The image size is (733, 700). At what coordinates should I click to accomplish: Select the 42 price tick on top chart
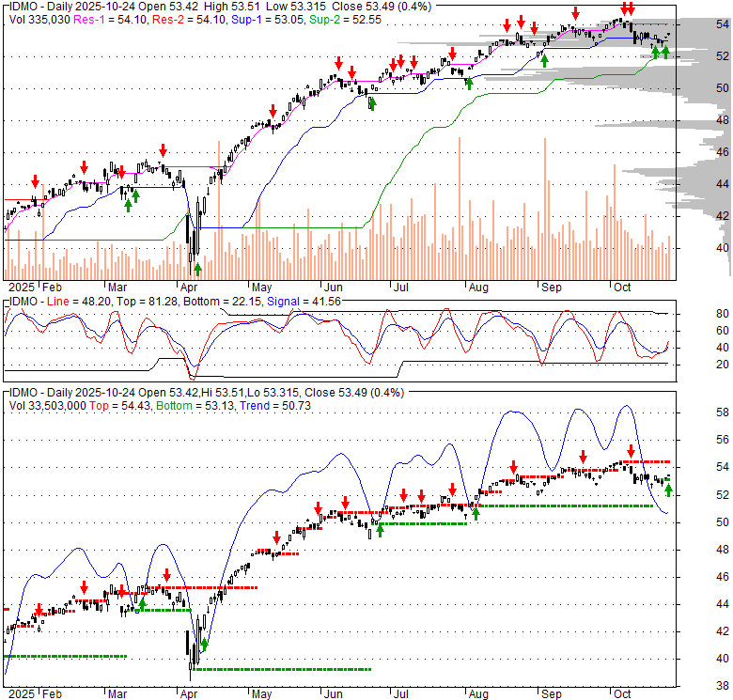pos(723,215)
